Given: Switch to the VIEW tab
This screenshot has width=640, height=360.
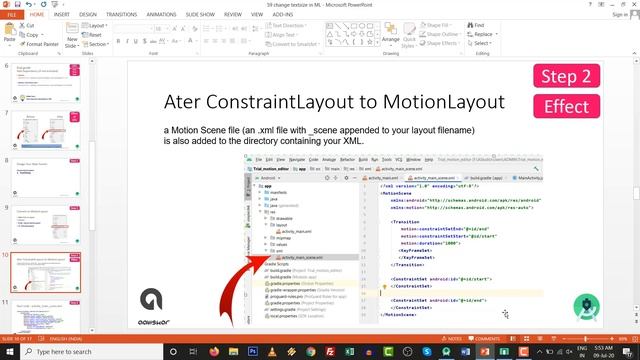Looking at the screenshot, I should point(257,15).
